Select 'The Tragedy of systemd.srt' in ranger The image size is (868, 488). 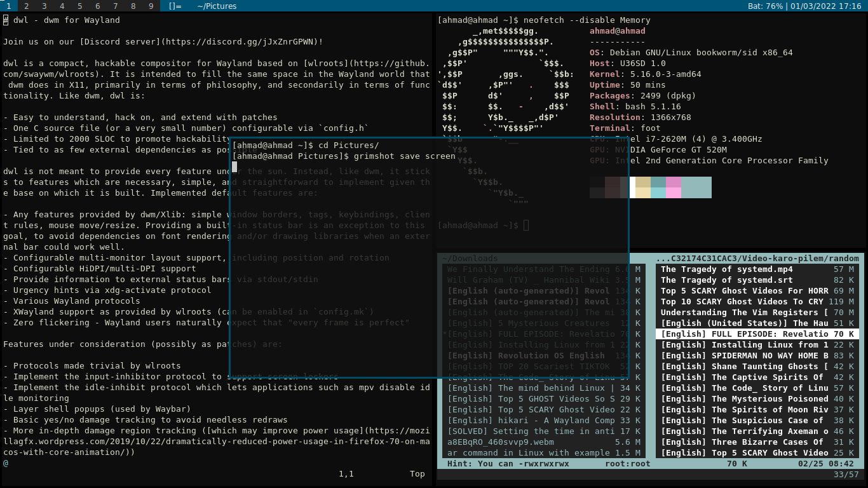pos(757,280)
